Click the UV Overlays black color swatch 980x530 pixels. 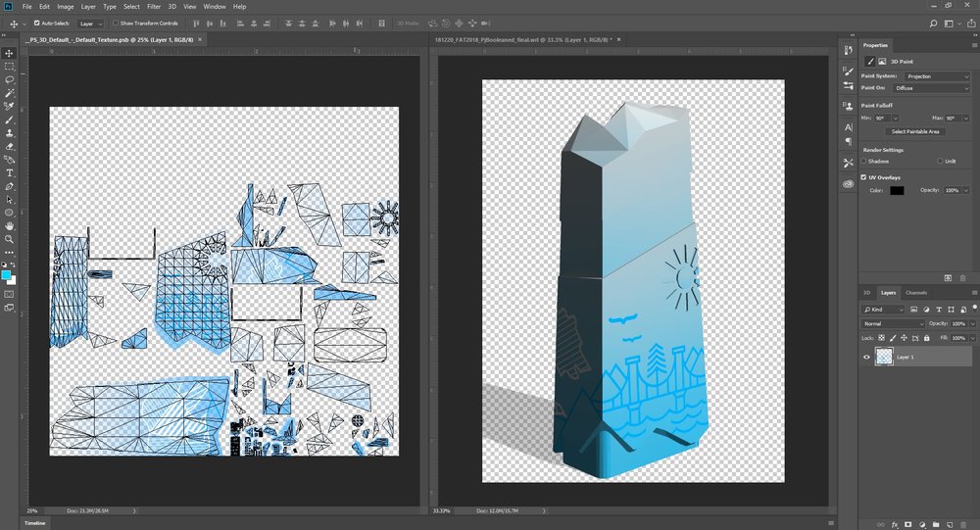(x=897, y=190)
